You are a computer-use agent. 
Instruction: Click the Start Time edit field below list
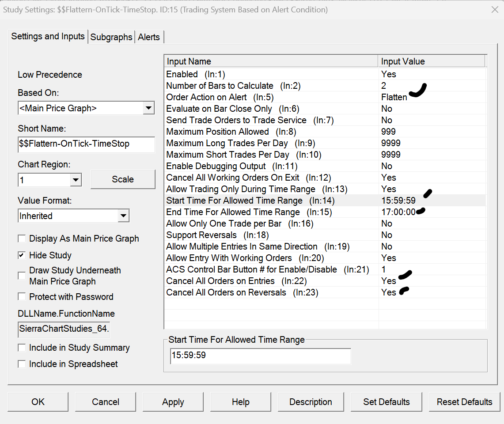click(x=260, y=356)
